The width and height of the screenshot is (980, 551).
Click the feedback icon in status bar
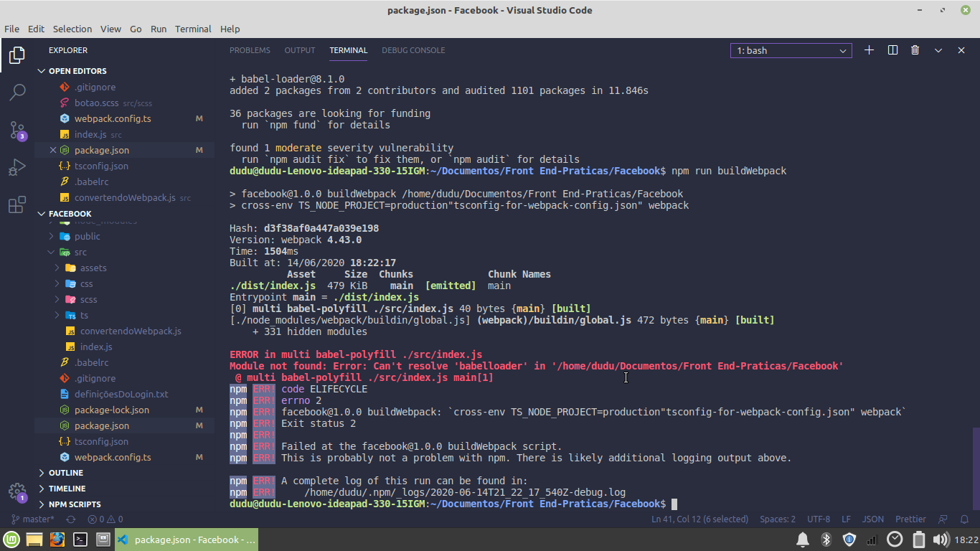[x=943, y=519]
